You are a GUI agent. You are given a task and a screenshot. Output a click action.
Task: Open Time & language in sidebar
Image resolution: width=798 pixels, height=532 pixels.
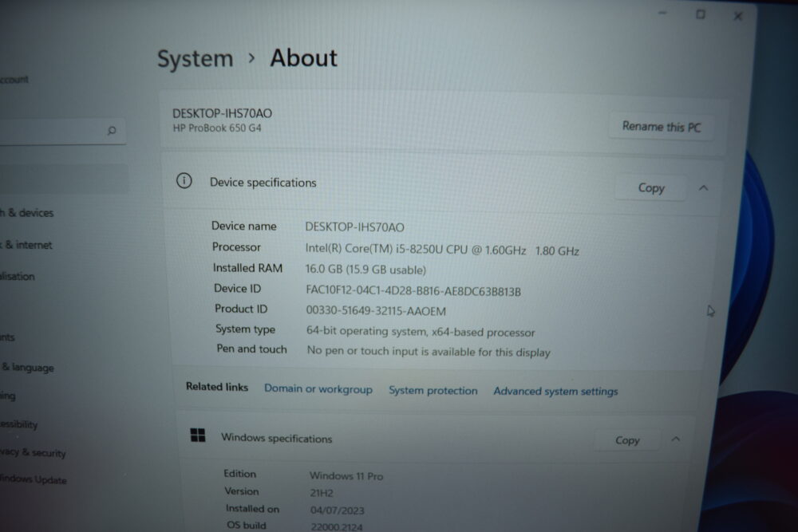click(27, 367)
